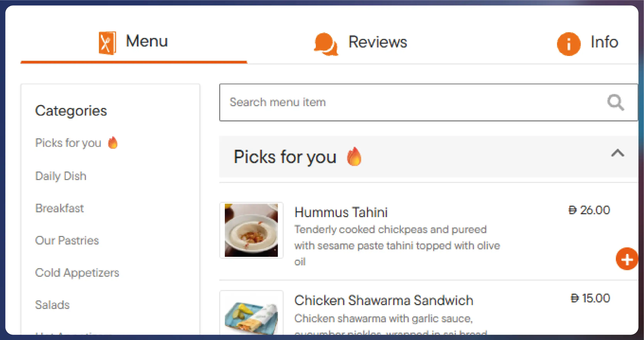Switch to the Reviews tab
This screenshot has height=340, width=644.
pyautogui.click(x=378, y=42)
